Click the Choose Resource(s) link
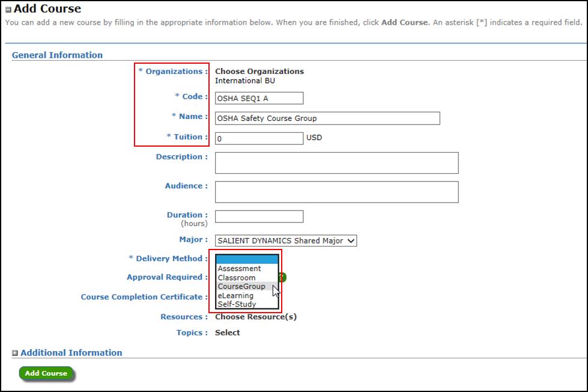588x392 pixels. tap(256, 317)
